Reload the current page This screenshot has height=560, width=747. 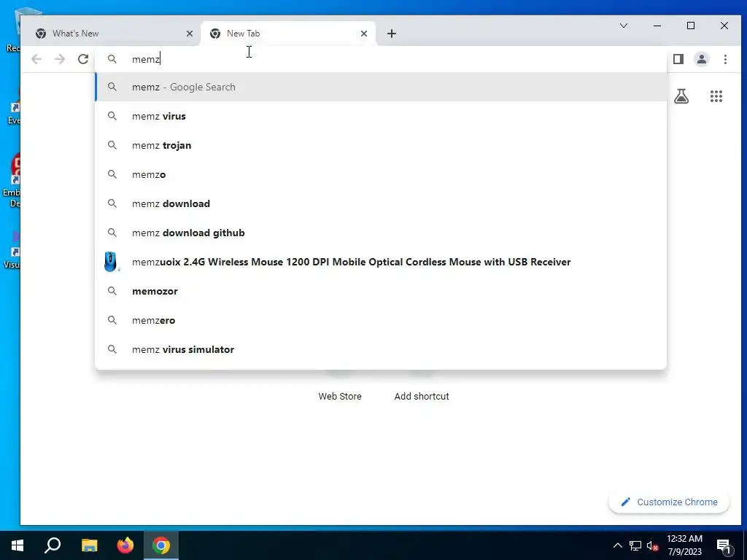pyautogui.click(x=83, y=59)
